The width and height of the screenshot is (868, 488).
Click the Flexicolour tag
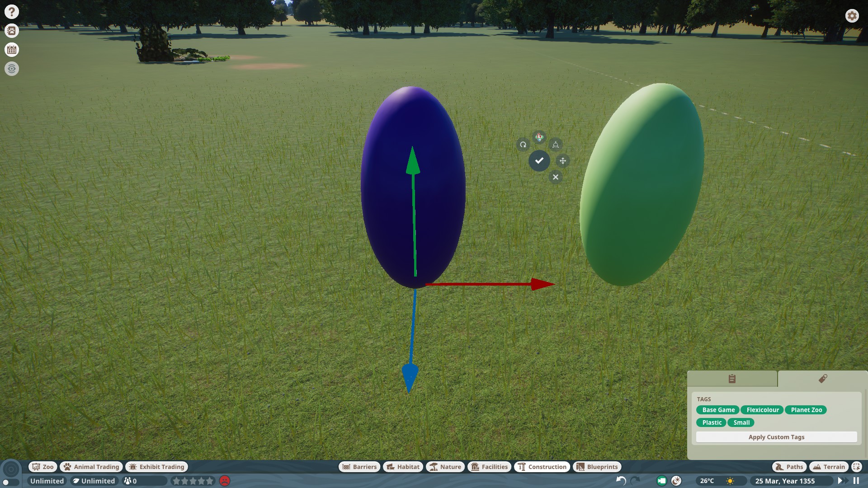(763, 410)
